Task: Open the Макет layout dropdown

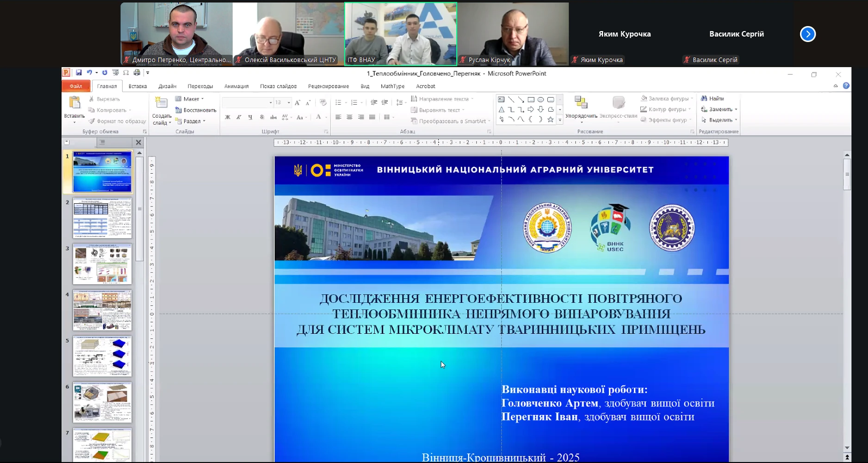Action: pyautogui.click(x=191, y=99)
